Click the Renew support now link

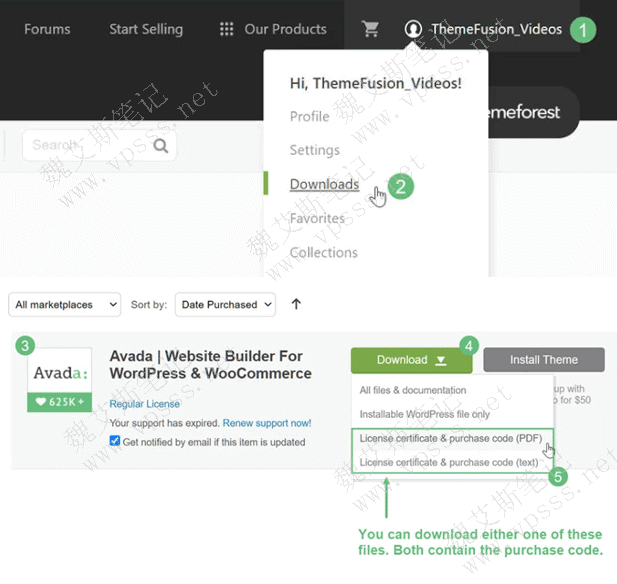[267, 423]
